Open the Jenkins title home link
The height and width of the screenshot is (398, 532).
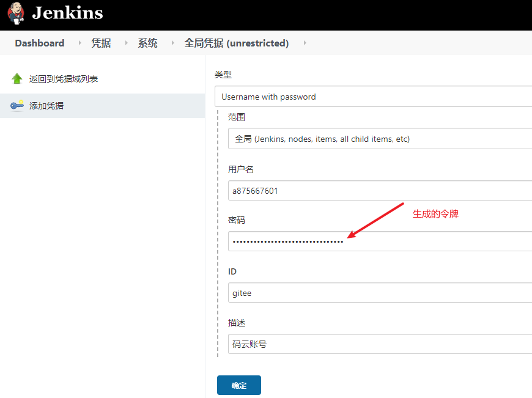tap(67, 13)
